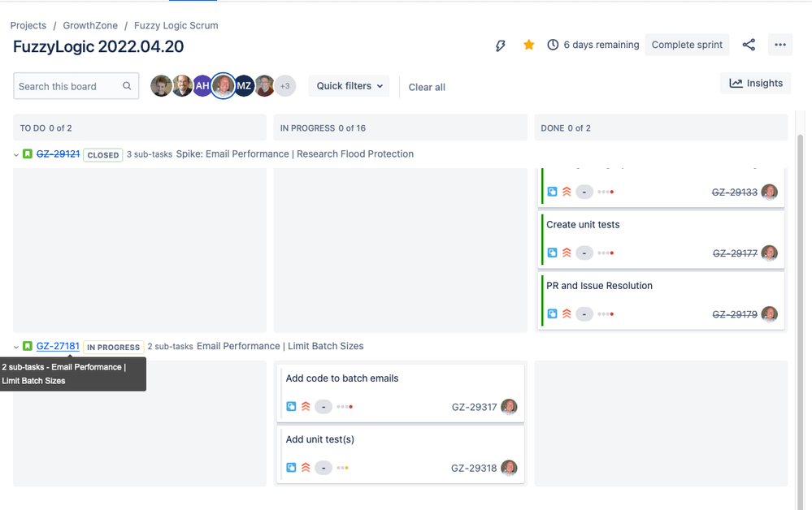Open the PR and Issue Resolution card

[662, 300]
